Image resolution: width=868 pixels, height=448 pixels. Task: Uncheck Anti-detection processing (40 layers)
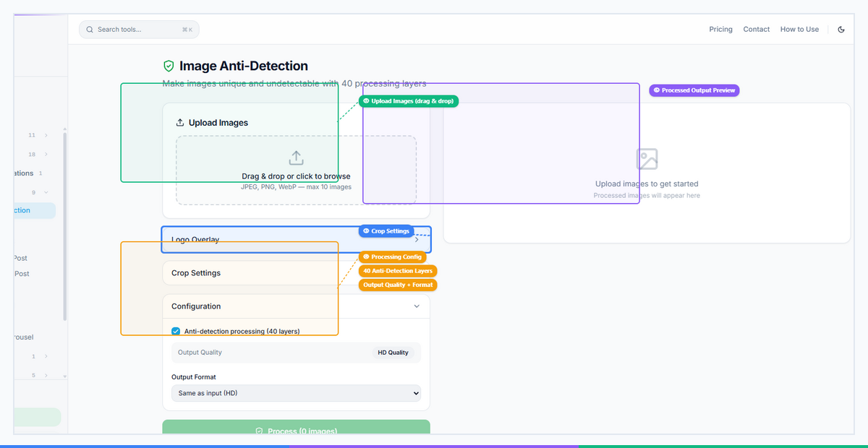(176, 331)
